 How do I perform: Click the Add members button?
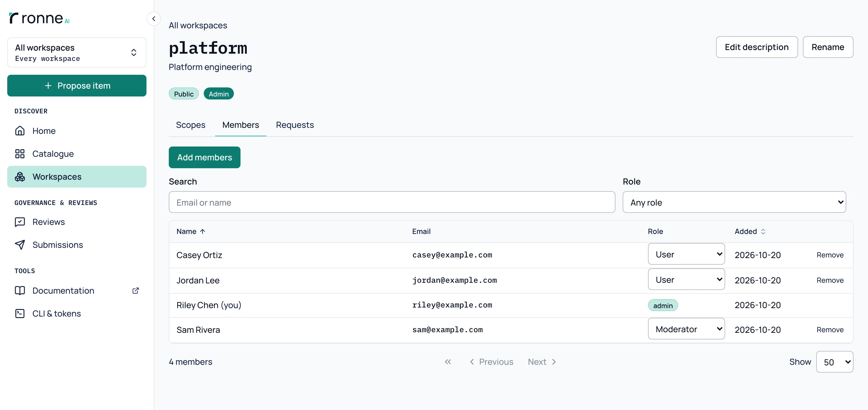[x=205, y=157]
